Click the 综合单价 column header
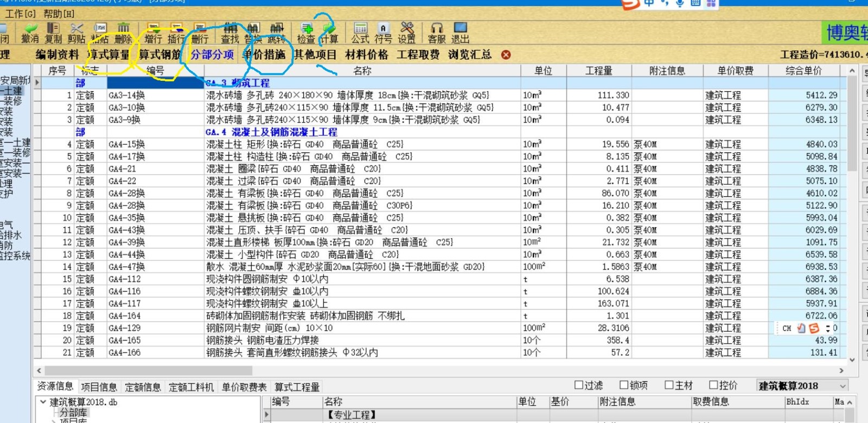 point(804,70)
